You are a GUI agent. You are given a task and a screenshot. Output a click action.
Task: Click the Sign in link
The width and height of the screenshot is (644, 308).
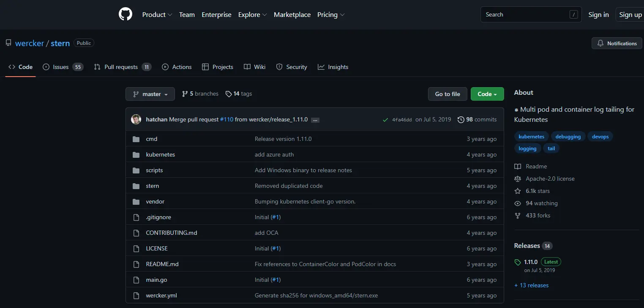pos(598,14)
